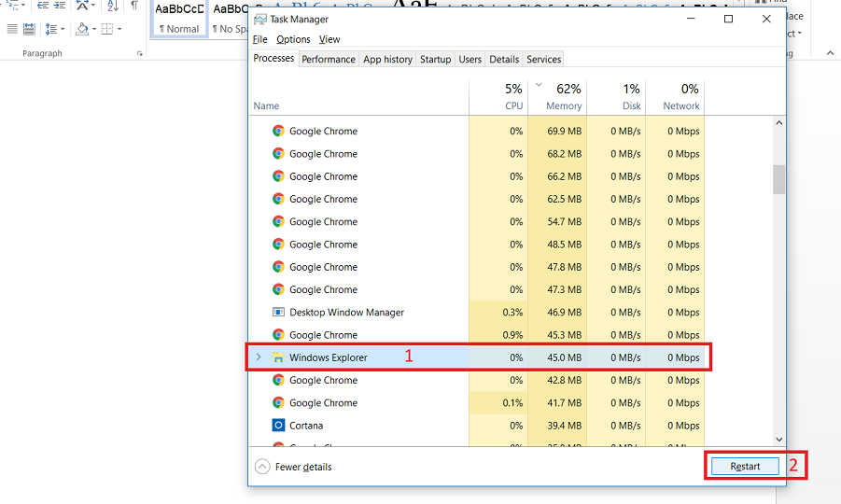Sort processes by the Memory column header
Image resolution: width=841 pixels, height=504 pixels.
[x=558, y=98]
